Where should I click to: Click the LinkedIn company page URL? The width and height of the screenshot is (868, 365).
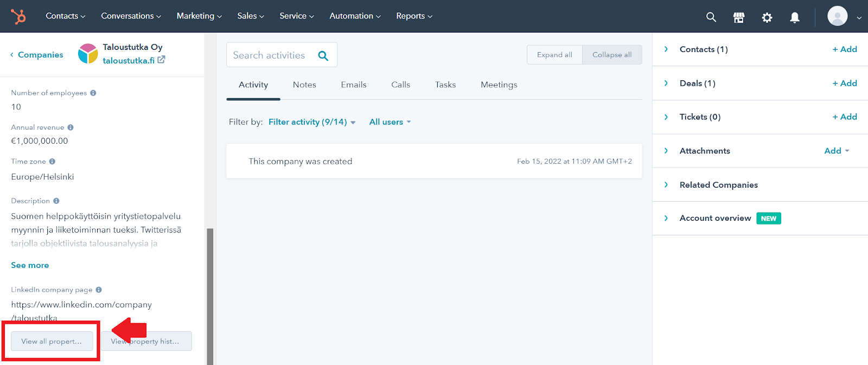tap(81, 311)
